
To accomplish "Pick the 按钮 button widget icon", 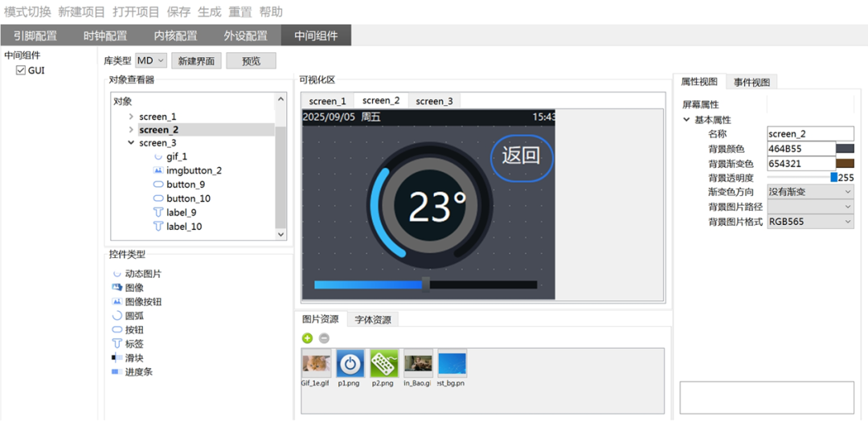I will [117, 329].
